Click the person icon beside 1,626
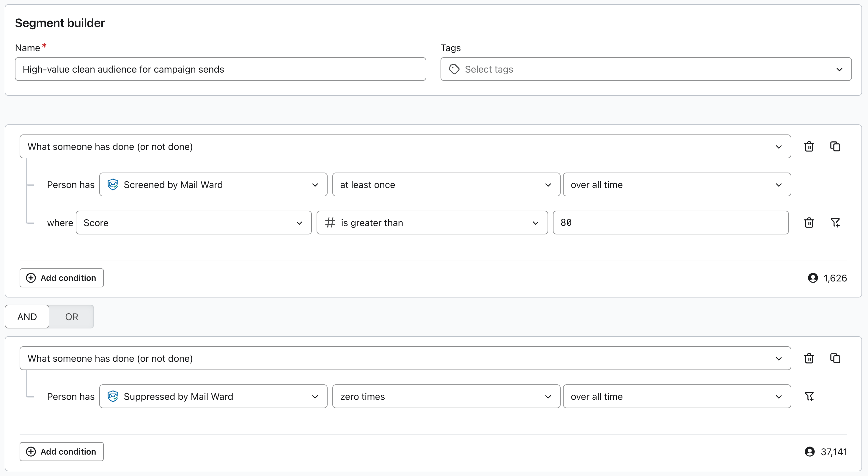 813,278
